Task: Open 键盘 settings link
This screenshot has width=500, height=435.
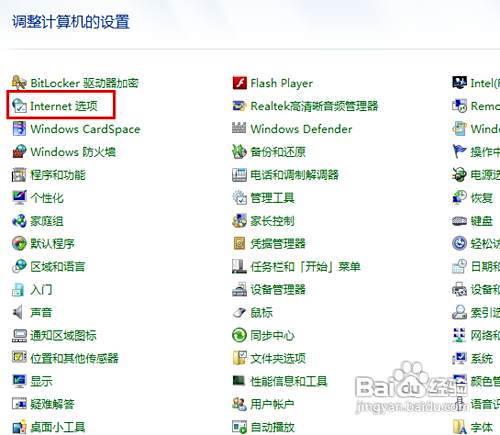Action: 482,221
